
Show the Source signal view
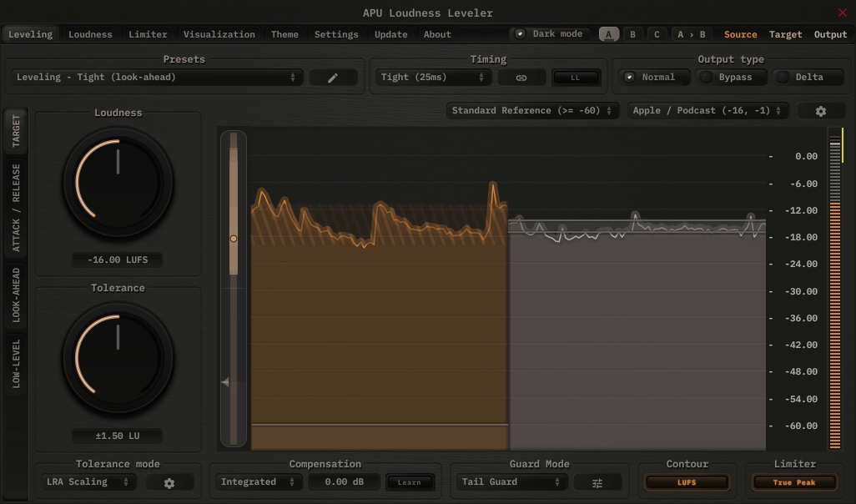coord(741,34)
